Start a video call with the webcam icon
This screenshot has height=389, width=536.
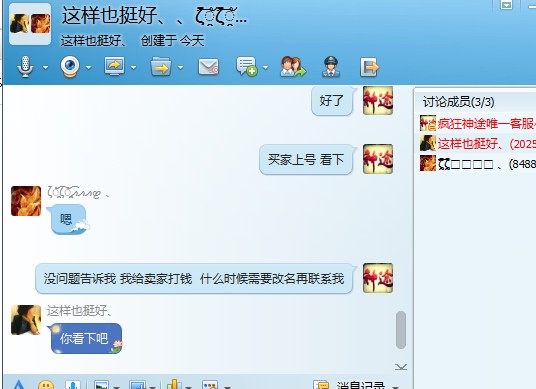tap(70, 67)
